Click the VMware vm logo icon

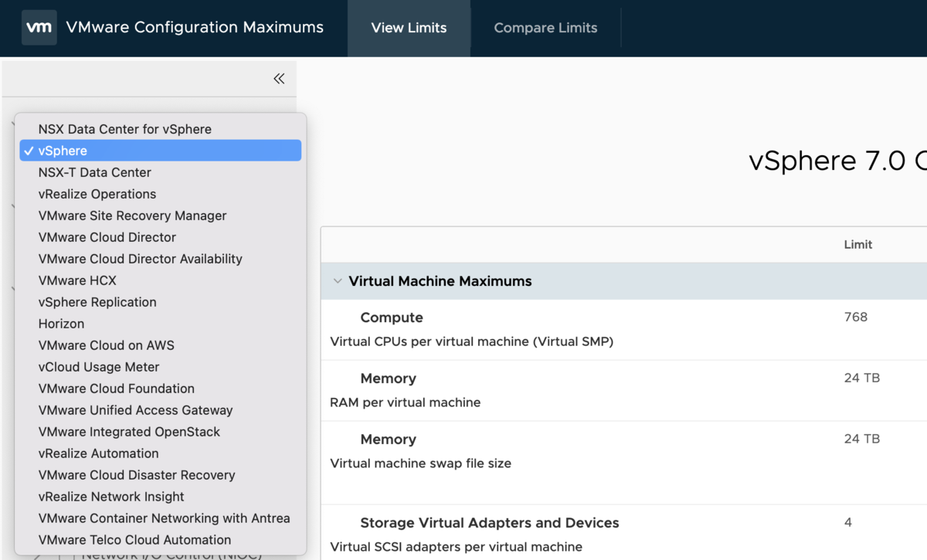coord(39,28)
